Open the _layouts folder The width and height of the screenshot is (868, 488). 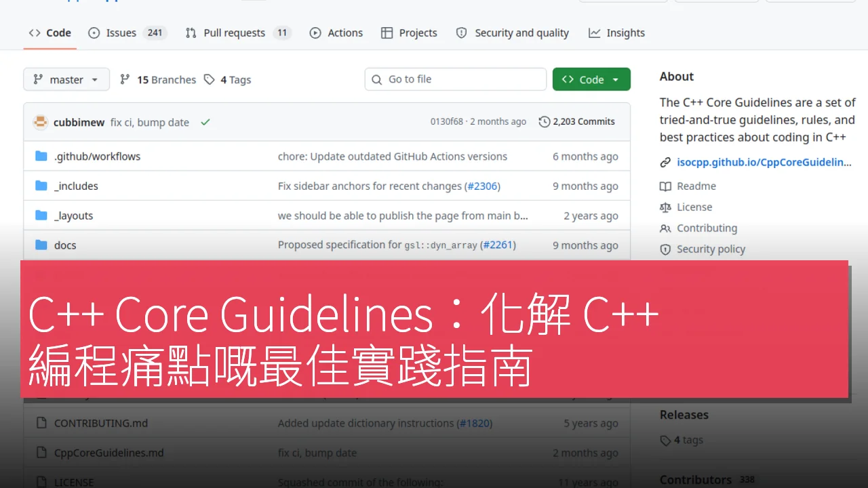(x=73, y=216)
